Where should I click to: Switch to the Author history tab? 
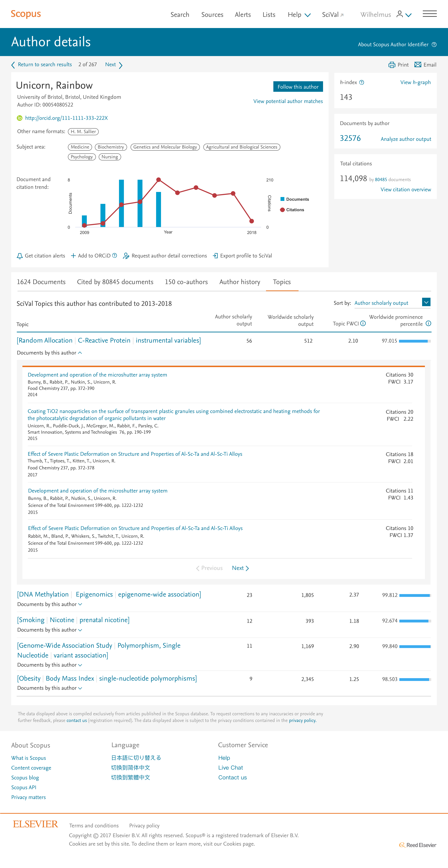tap(239, 282)
